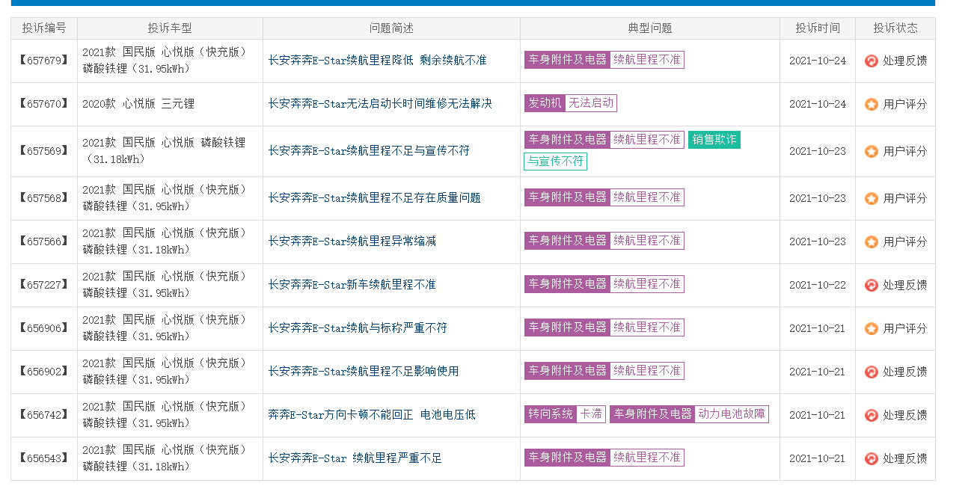
Task: Click 处理反馈 status text in row 656543
Action: [904, 458]
